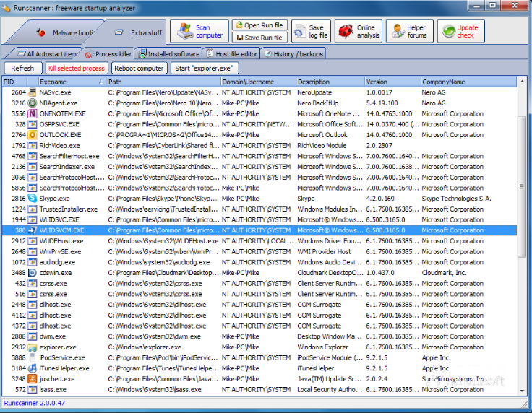Select the SearchFilterHost.exe row
This screenshot has width=532, height=413.
(x=259, y=156)
